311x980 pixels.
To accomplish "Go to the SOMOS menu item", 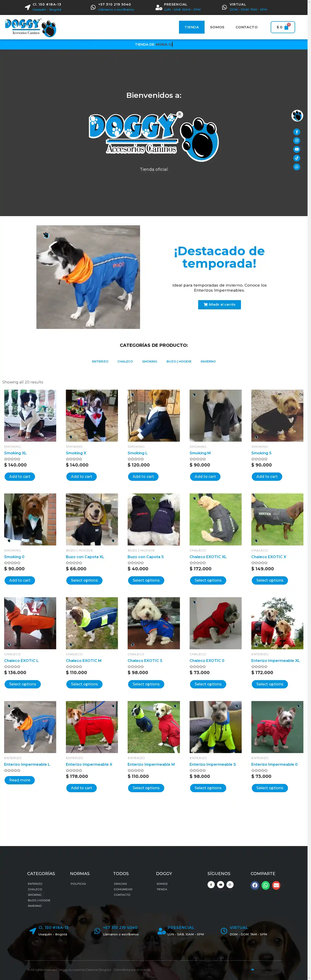I will [x=217, y=27].
